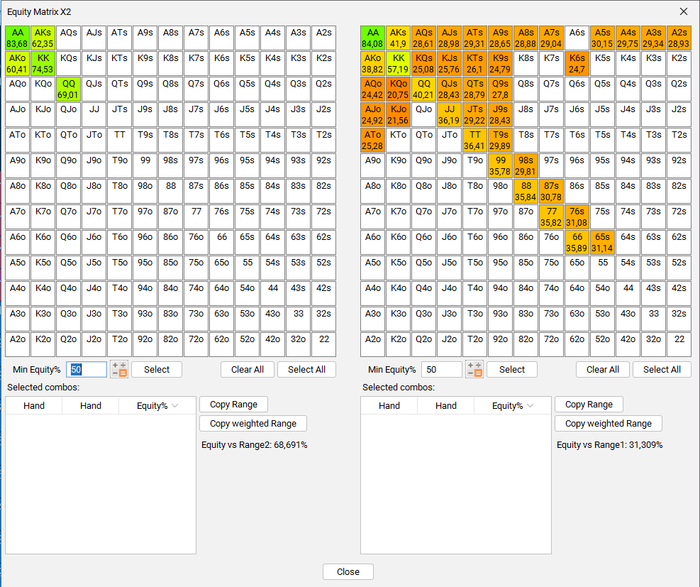
Task: Toggle the A5s 30,15 cell in right matrix
Action: (x=602, y=38)
